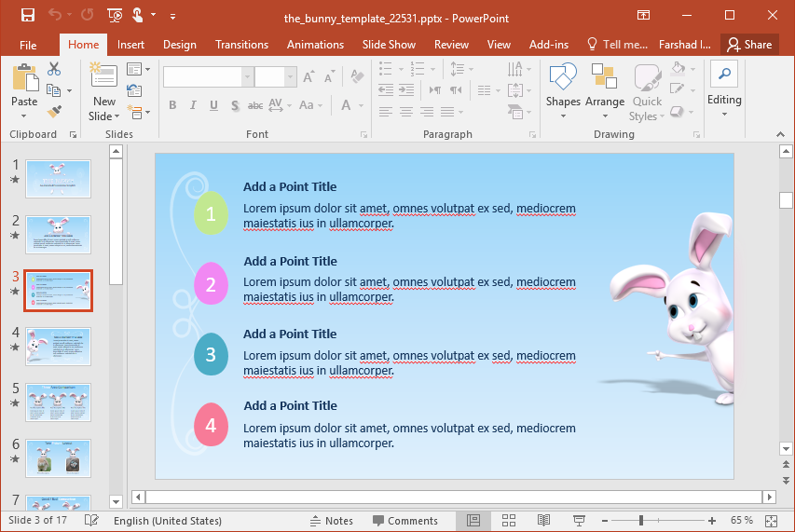Start Slide Show from status bar icon
The height and width of the screenshot is (532, 795).
(578, 521)
